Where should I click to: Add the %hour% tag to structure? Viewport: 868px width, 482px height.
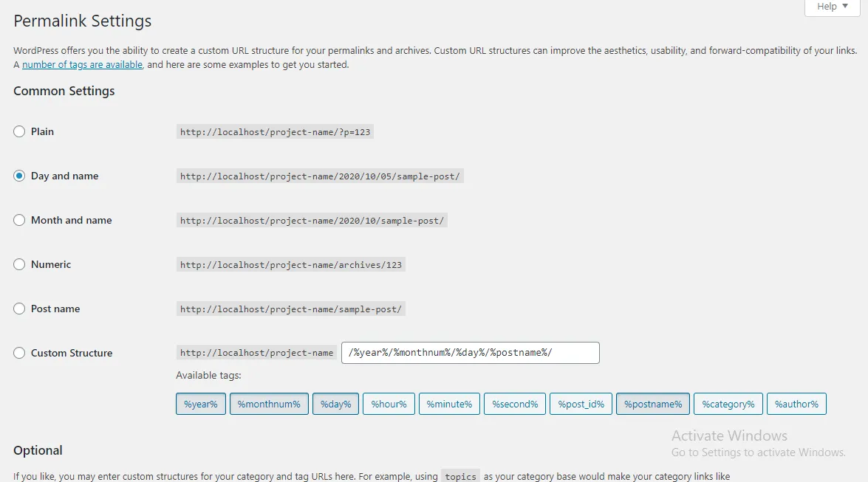click(389, 404)
